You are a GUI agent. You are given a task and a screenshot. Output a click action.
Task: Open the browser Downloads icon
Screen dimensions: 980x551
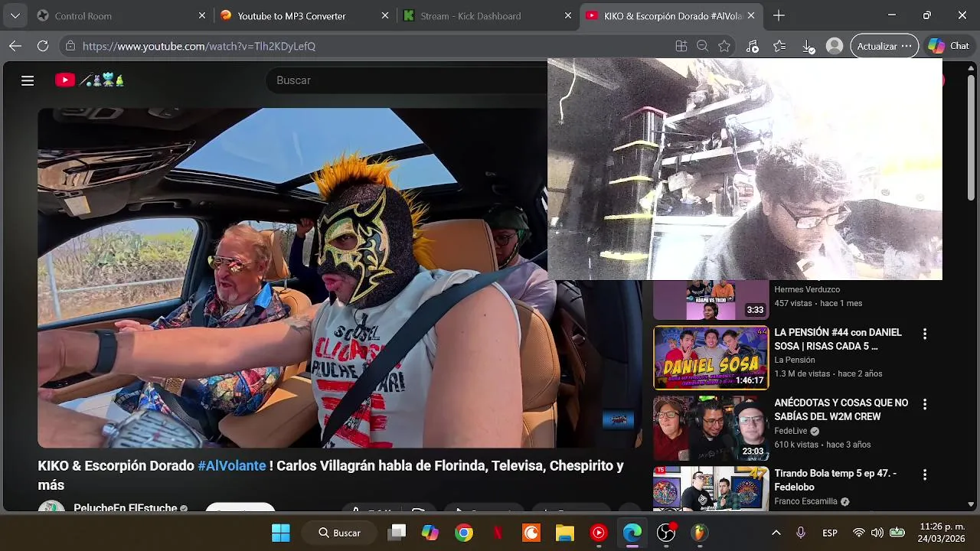coord(808,46)
